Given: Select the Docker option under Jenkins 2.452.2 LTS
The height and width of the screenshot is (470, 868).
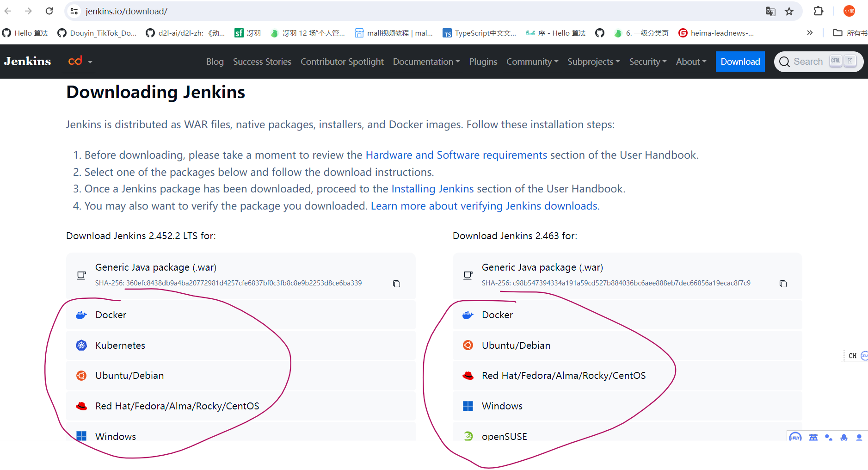Looking at the screenshot, I should click(x=111, y=315).
